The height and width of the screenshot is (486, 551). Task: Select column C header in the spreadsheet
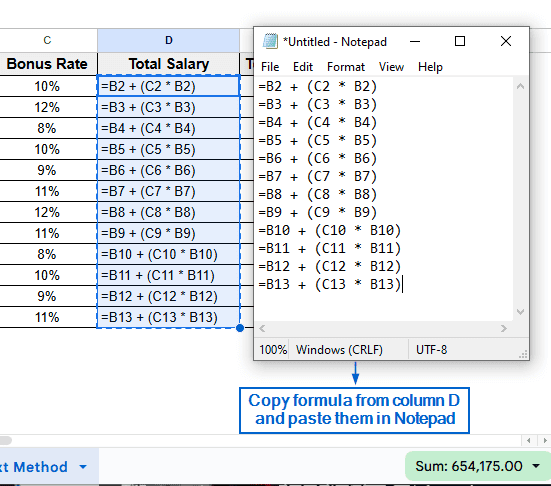(x=47, y=40)
